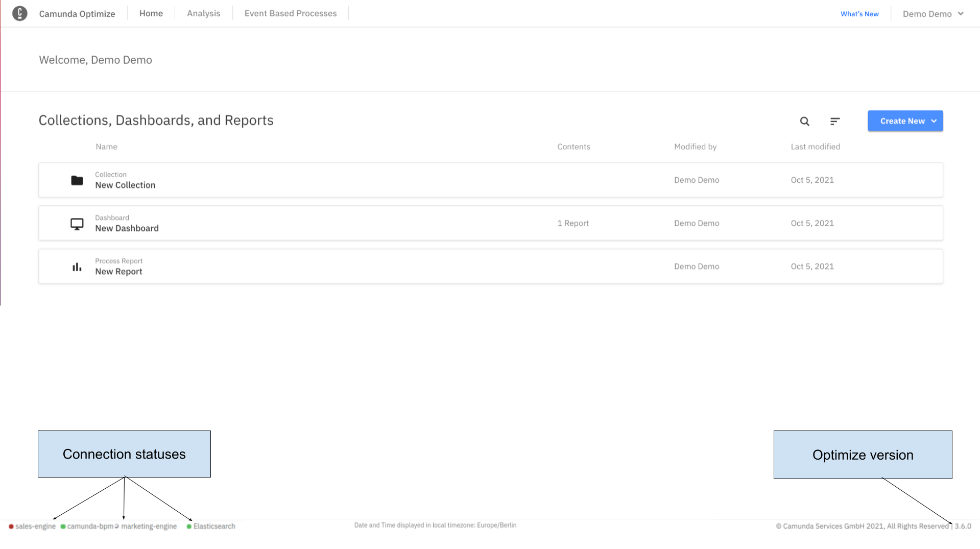Click the camunda-bpm connection status indicator
This screenshot has height=549, width=980.
coord(63,526)
